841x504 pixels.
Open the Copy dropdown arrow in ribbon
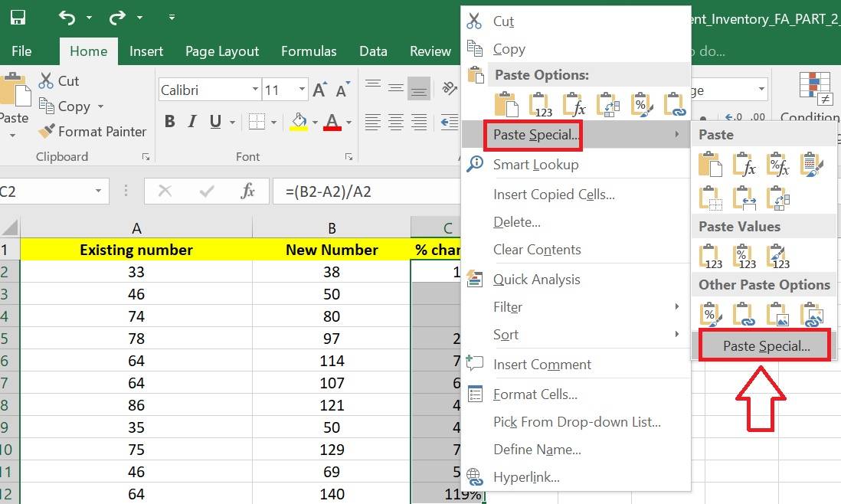point(100,106)
